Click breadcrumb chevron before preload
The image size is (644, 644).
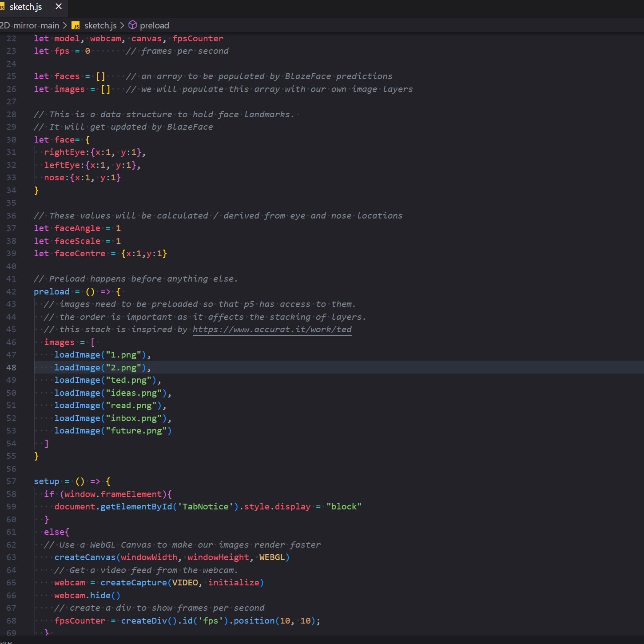(x=122, y=25)
